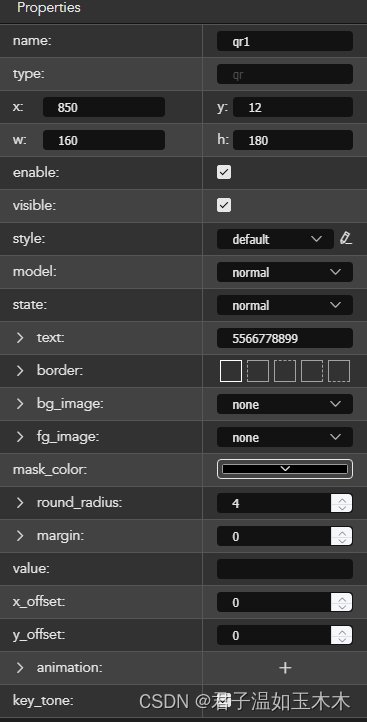Open the style default dropdown

pos(275,239)
